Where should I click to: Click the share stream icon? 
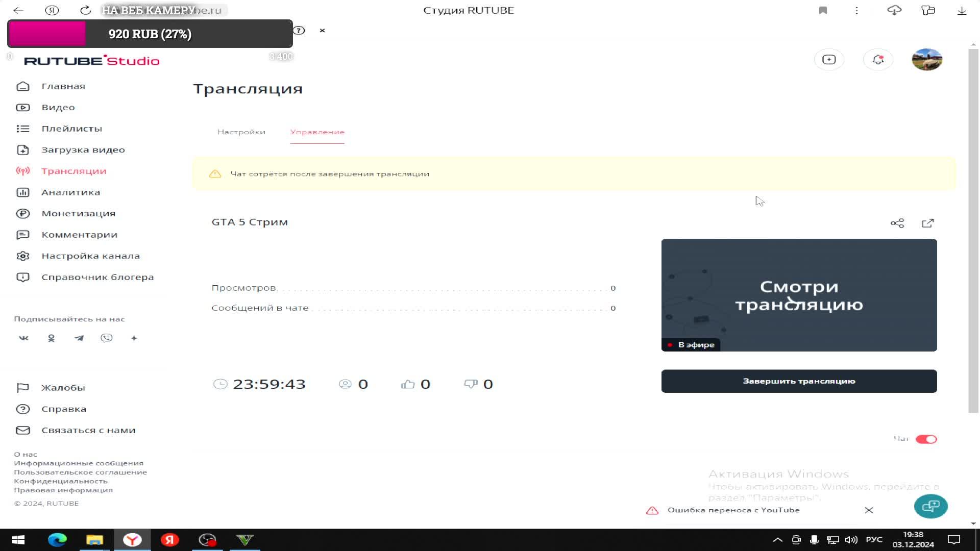tap(897, 223)
